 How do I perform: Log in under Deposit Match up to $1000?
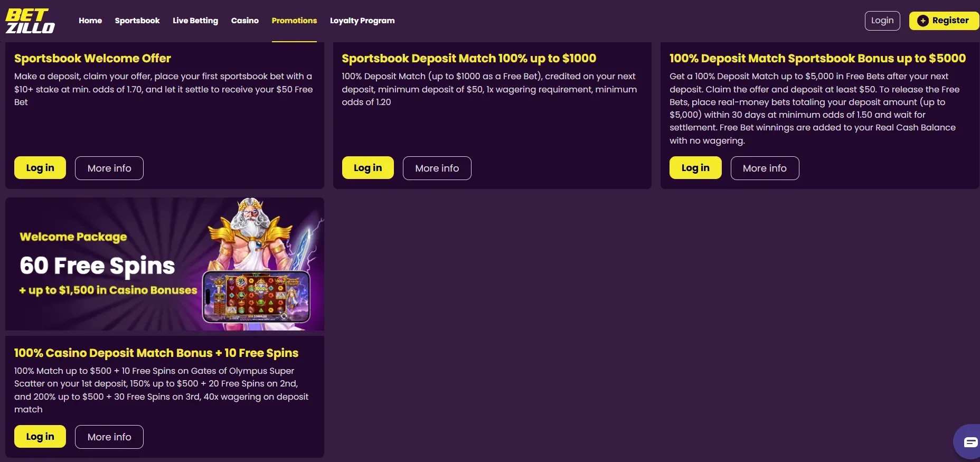pyautogui.click(x=368, y=168)
